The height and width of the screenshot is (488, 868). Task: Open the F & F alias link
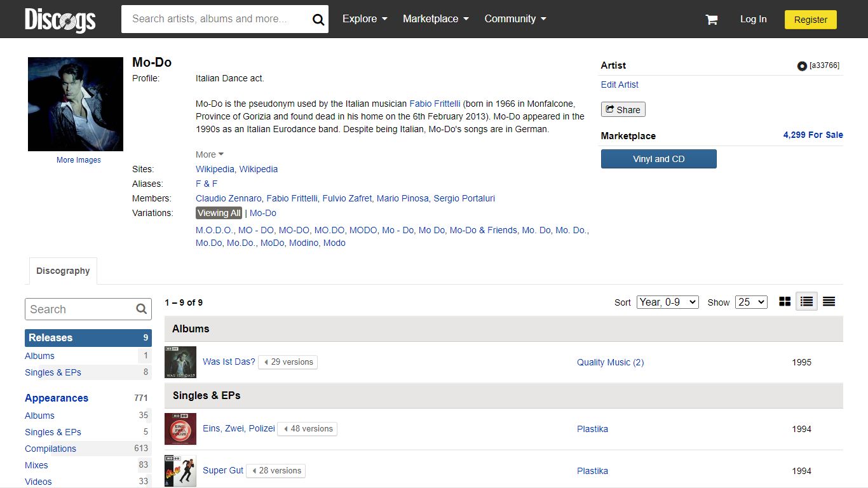(x=207, y=184)
